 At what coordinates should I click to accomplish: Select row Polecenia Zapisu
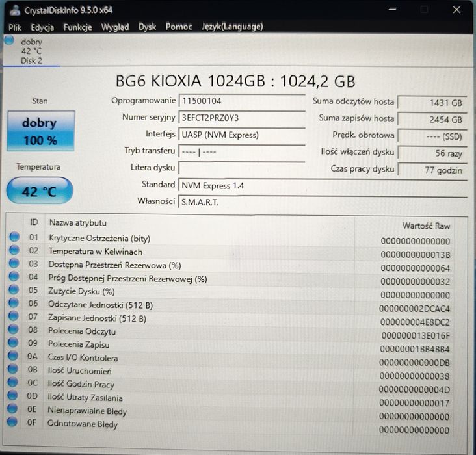231,346
